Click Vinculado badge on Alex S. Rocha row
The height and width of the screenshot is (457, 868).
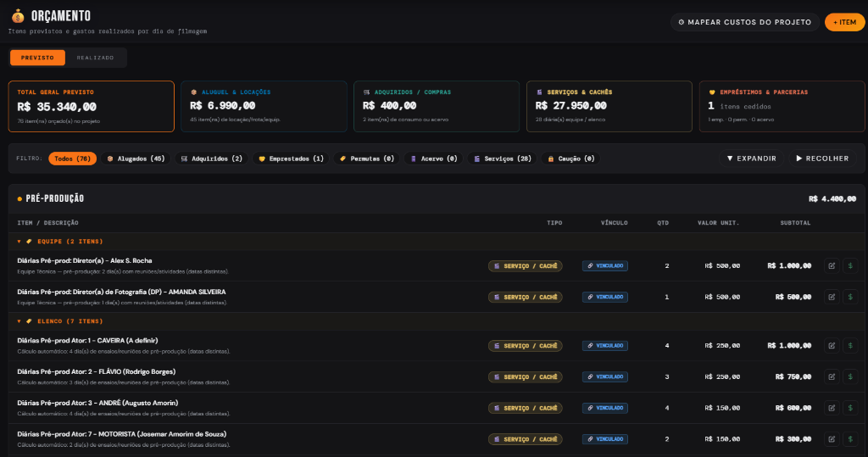click(605, 266)
